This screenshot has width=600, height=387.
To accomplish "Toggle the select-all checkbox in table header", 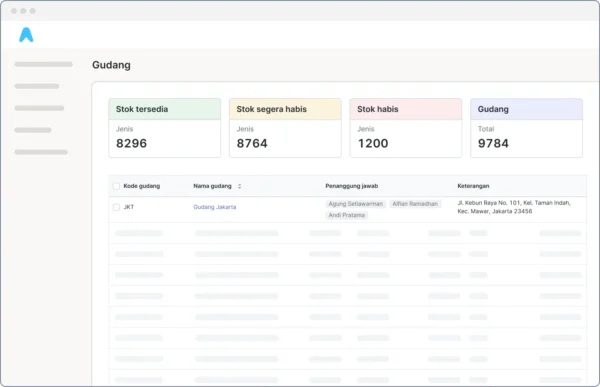I will [x=116, y=186].
